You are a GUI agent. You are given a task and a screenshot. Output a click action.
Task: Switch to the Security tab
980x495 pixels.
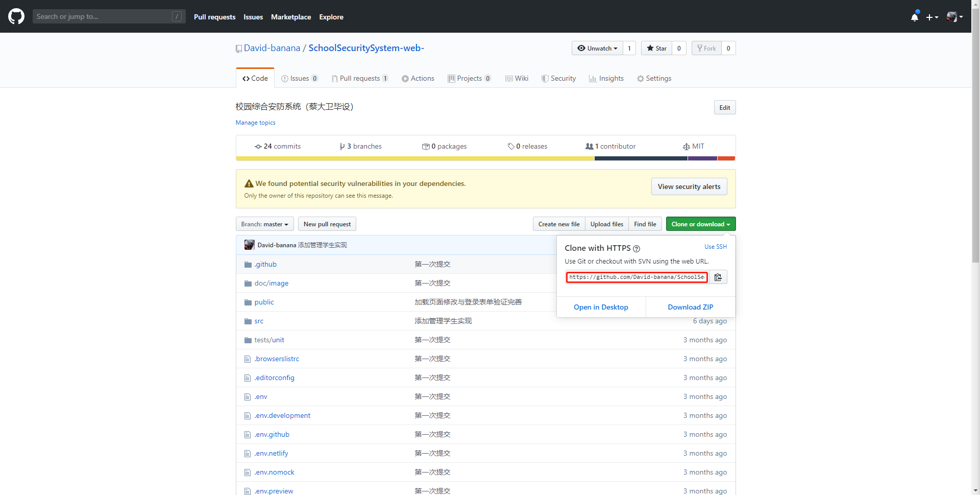click(558, 78)
